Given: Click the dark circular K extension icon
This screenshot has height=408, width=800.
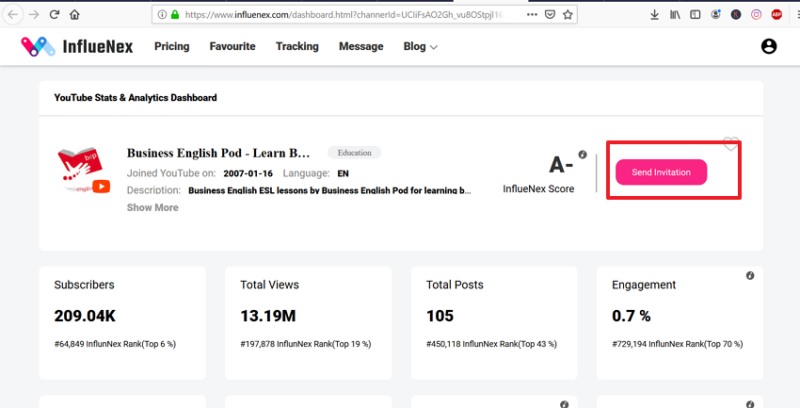Looking at the screenshot, I should coord(736,15).
